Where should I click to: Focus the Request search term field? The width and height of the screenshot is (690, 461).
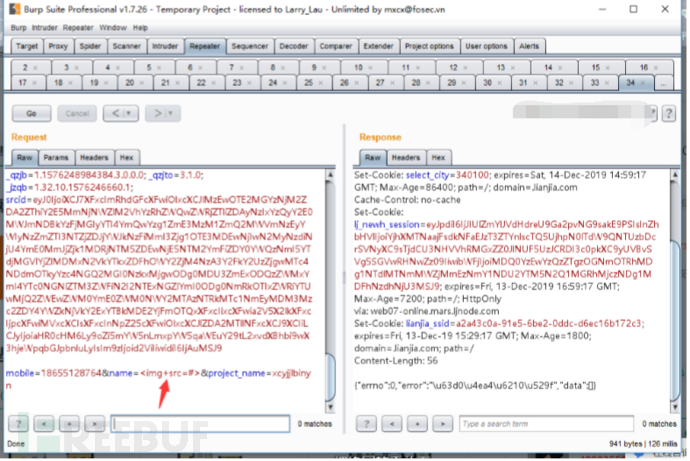tap(200, 424)
